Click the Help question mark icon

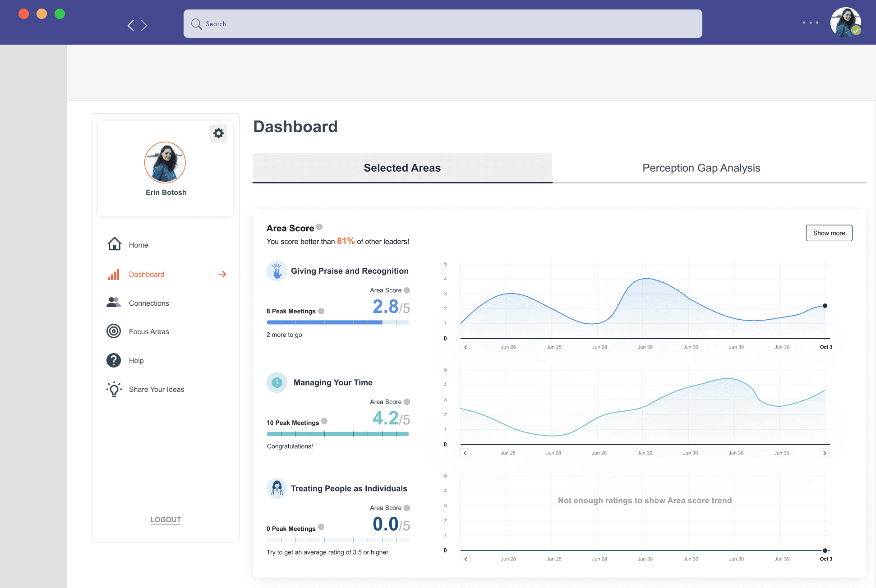pyautogui.click(x=114, y=360)
